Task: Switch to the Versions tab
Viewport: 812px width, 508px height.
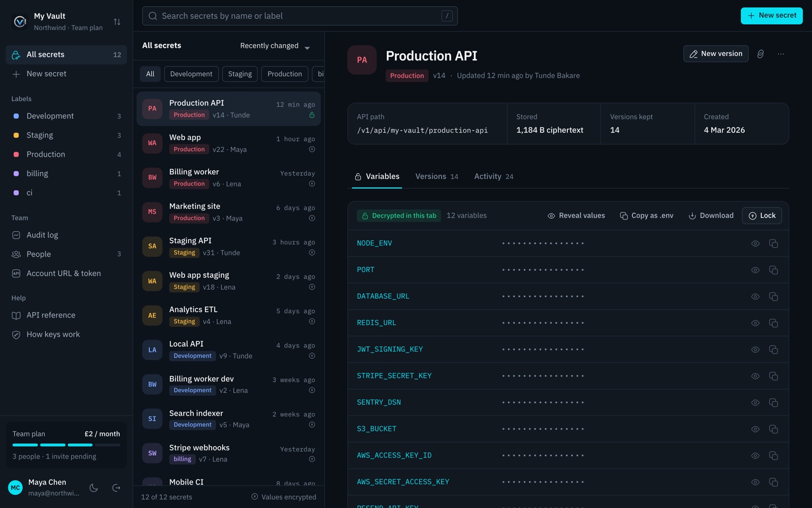Action: click(436, 176)
